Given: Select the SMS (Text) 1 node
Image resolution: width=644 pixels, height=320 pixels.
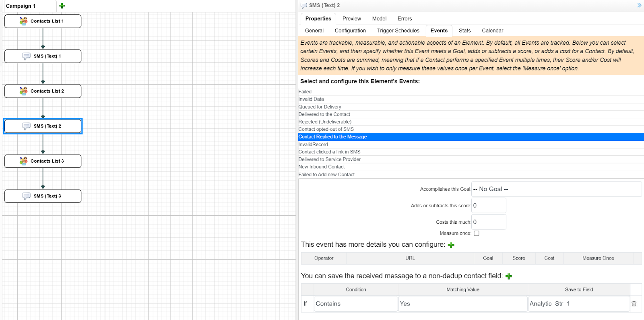Looking at the screenshot, I should coord(43,56).
